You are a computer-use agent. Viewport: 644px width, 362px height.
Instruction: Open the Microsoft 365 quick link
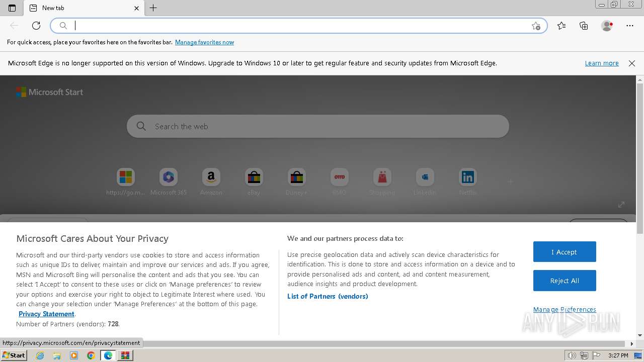[x=169, y=182]
